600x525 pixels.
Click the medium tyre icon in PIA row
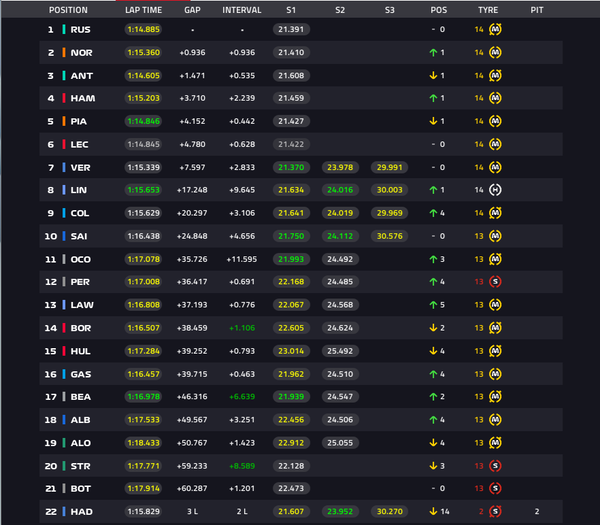coord(495,121)
